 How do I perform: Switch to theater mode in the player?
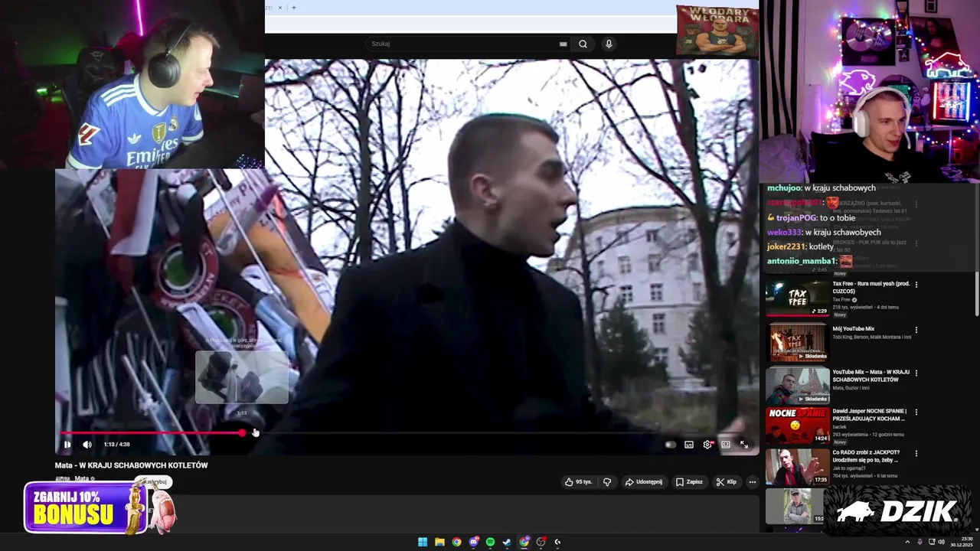tap(726, 445)
